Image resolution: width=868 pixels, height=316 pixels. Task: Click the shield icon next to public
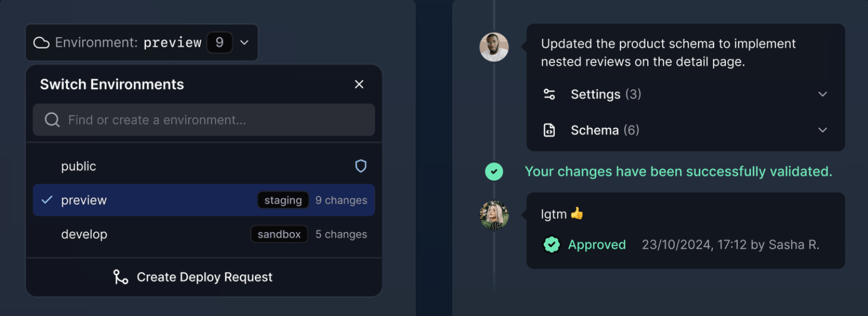[x=360, y=166]
